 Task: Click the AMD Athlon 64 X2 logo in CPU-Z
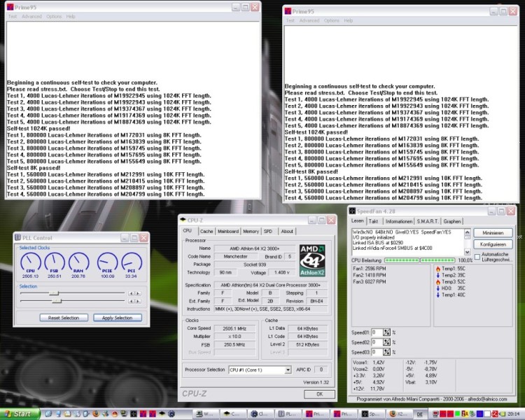coord(312,260)
